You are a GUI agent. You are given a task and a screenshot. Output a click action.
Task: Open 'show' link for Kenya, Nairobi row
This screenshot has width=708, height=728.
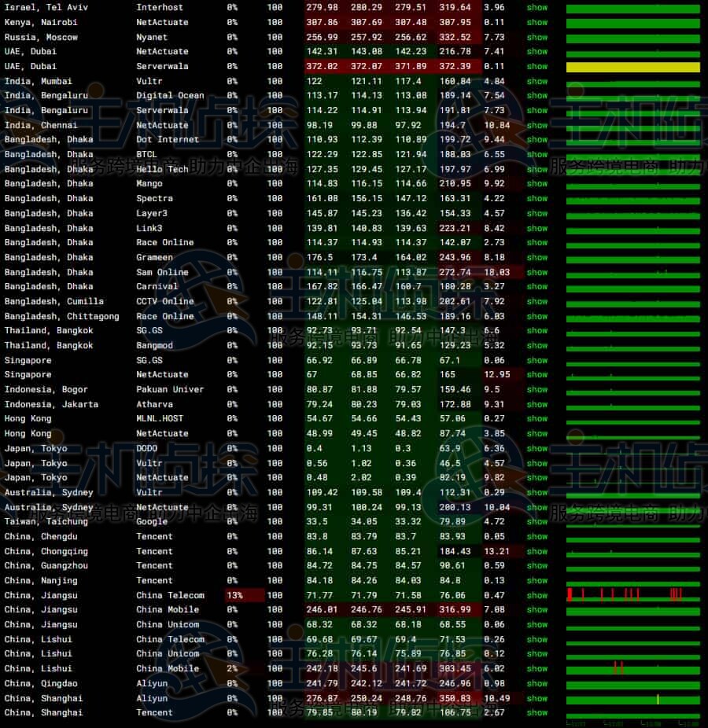[537, 22]
